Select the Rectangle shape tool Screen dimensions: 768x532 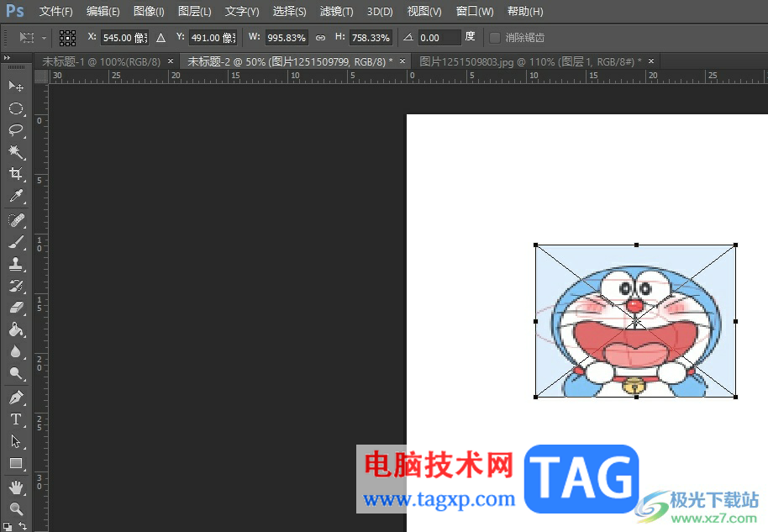coord(16,463)
